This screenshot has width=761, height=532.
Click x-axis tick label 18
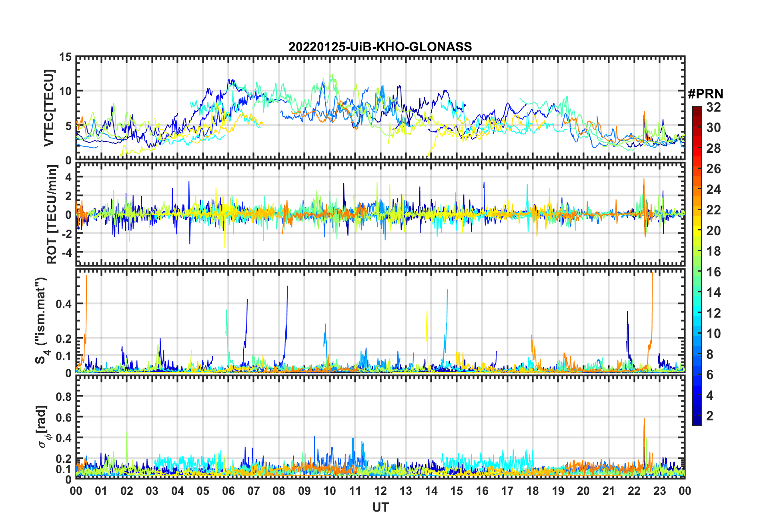533,491
